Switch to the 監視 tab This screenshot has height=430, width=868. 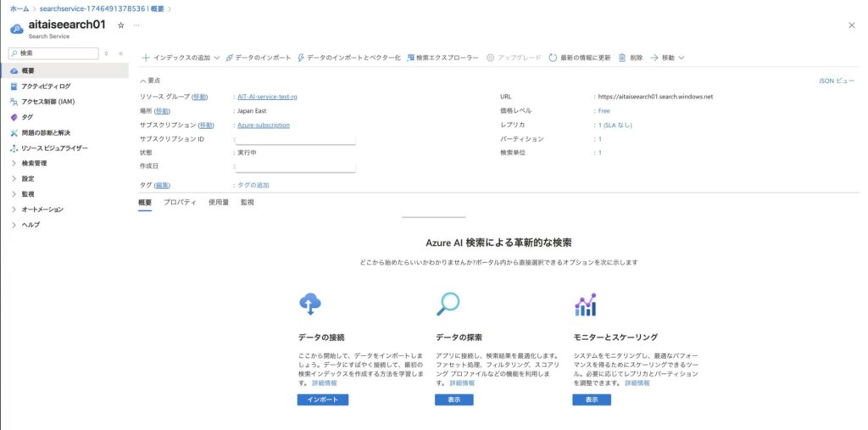[x=248, y=203]
